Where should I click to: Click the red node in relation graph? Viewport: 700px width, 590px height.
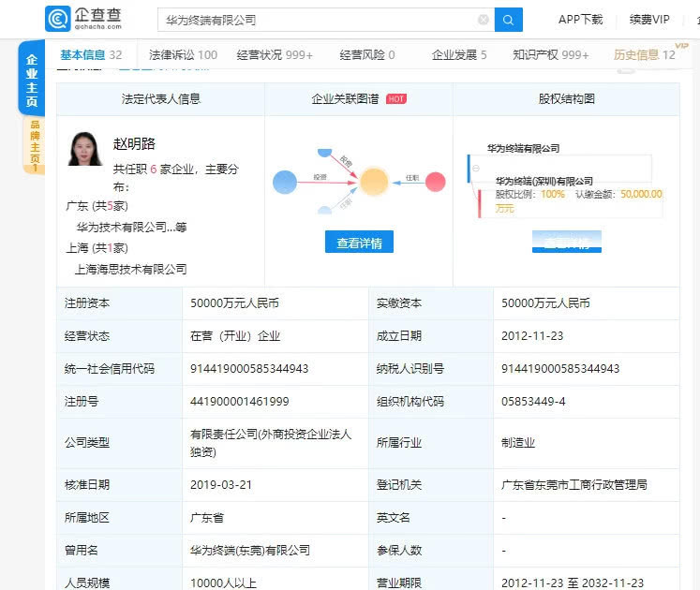click(435, 182)
